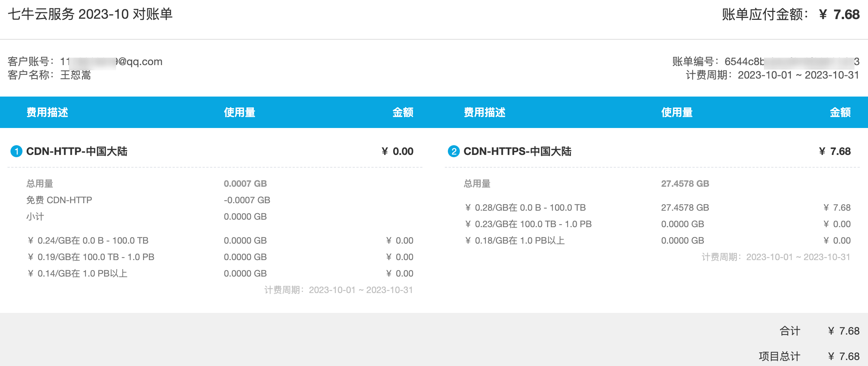Click the 'CDN-HTTP-中国大陆' section heading

[x=77, y=151]
